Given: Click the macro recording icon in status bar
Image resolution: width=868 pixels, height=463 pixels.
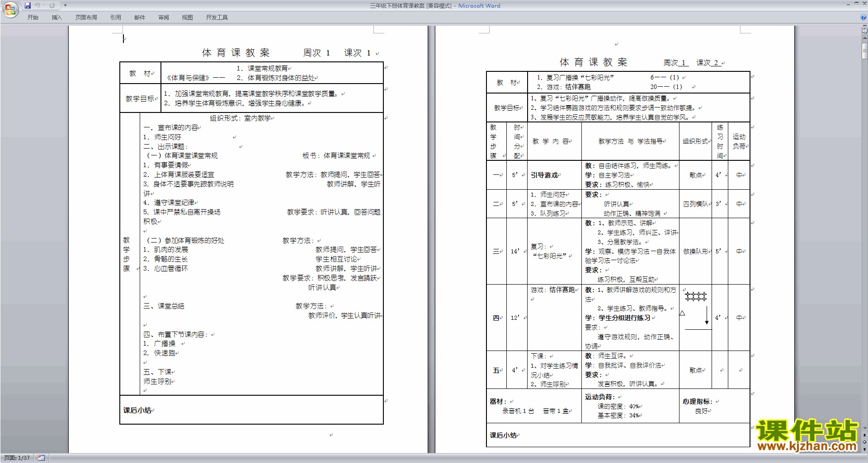Looking at the screenshot, I should pos(41,458).
